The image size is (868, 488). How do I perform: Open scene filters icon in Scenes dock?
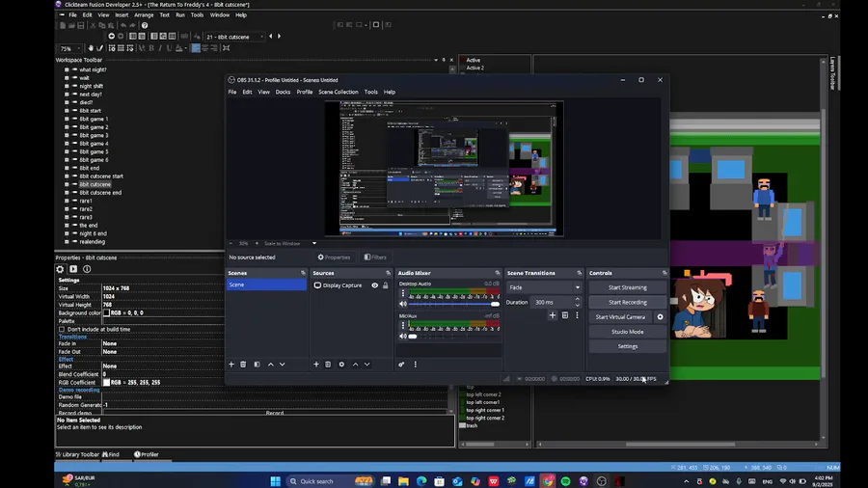click(257, 364)
